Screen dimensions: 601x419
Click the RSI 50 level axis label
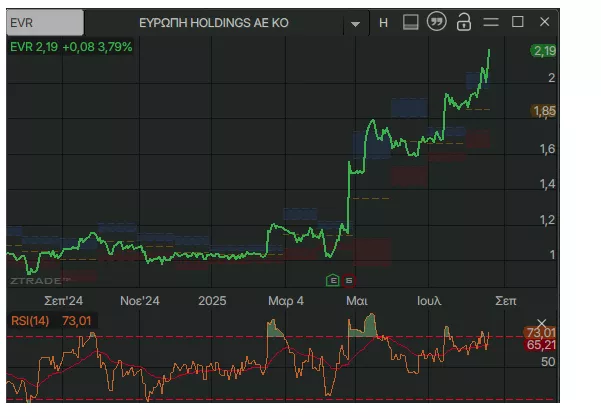(x=548, y=361)
